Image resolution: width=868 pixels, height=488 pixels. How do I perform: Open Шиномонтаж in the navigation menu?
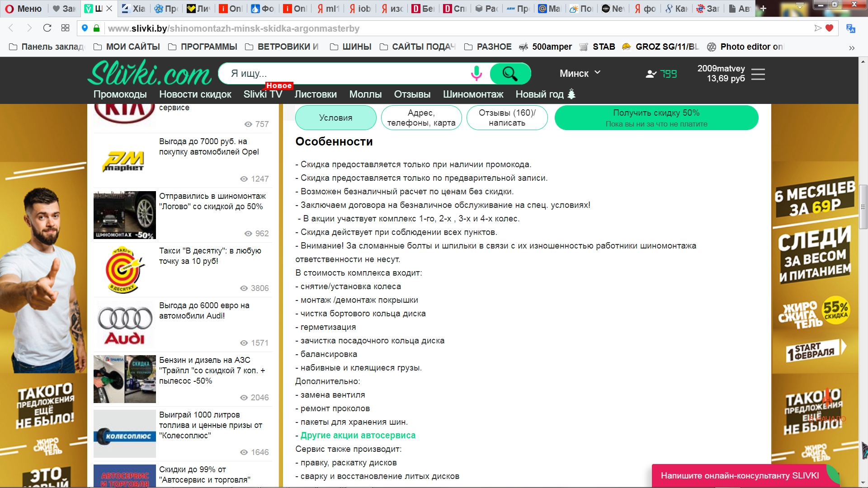pos(473,94)
